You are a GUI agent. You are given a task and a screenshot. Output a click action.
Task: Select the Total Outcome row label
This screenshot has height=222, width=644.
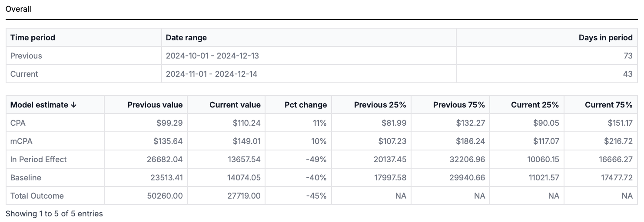[x=37, y=196]
